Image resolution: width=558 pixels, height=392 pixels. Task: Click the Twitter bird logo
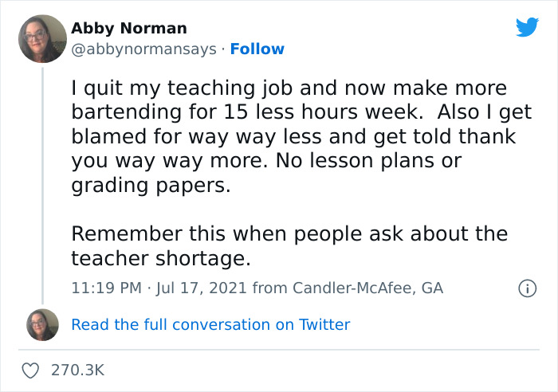coord(527,27)
